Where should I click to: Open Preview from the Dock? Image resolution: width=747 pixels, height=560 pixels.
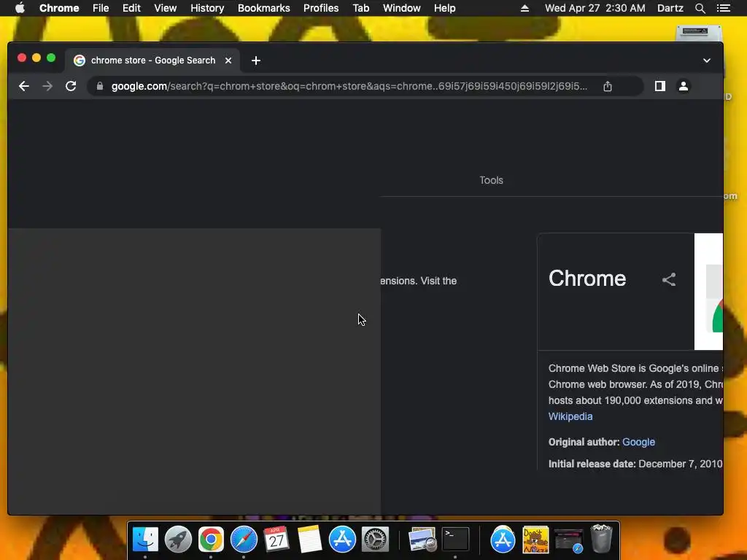tap(422, 540)
